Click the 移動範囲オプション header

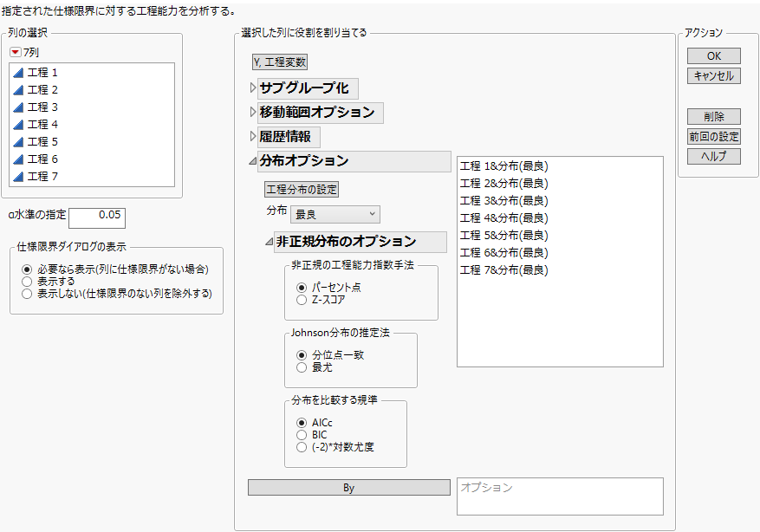318,113
